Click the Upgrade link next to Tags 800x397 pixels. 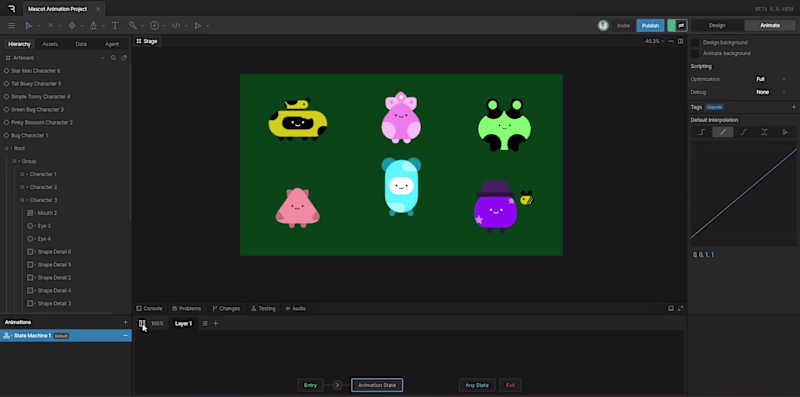point(714,107)
